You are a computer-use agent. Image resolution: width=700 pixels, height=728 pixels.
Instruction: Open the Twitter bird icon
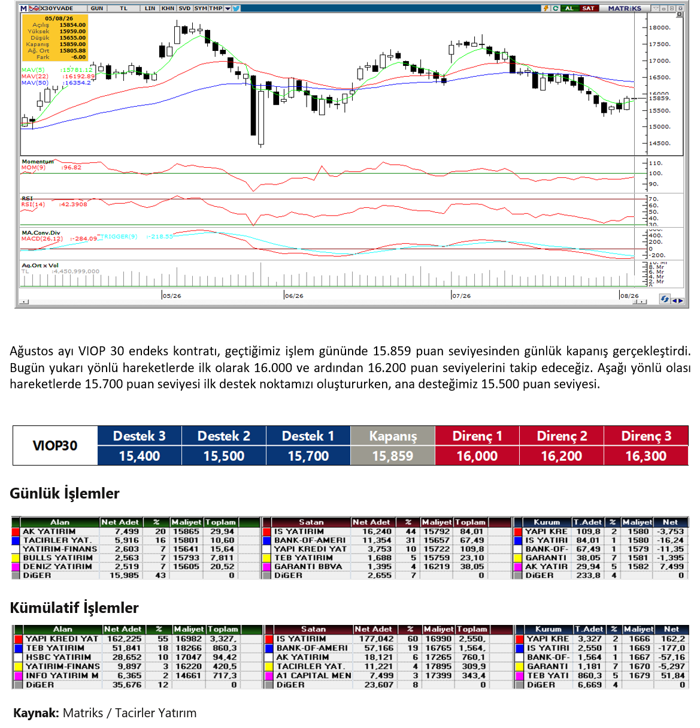pos(236,8)
